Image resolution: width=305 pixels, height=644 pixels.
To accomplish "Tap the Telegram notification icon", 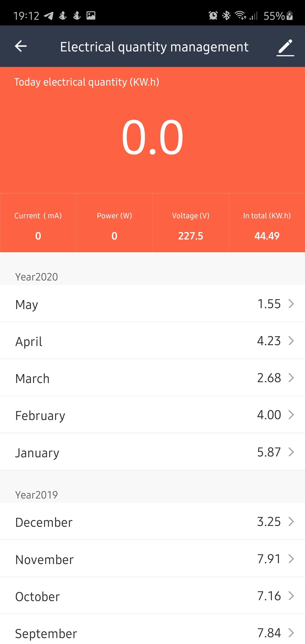I will pyautogui.click(x=49, y=16).
